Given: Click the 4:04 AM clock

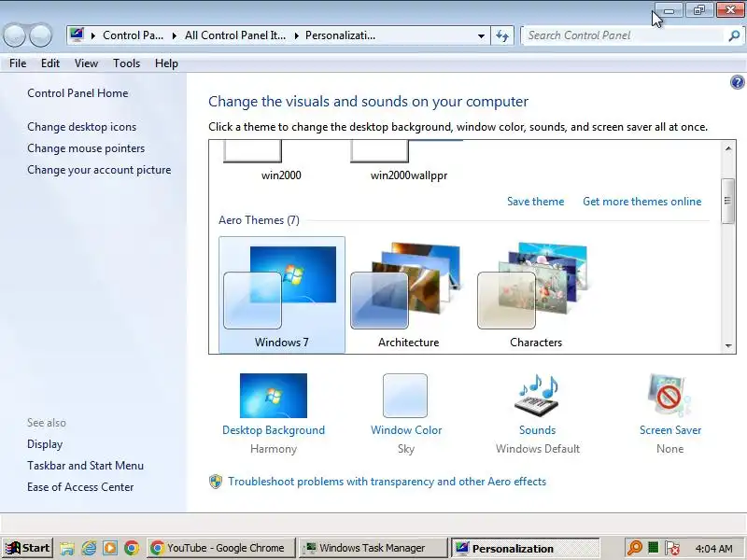Looking at the screenshot, I should coord(713,549).
